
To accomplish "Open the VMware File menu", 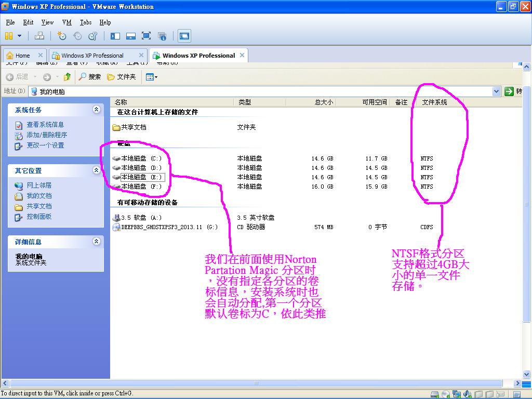I will (10, 22).
